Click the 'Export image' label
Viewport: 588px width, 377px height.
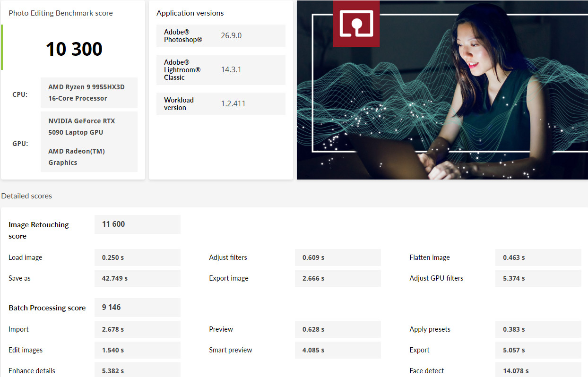[229, 278]
